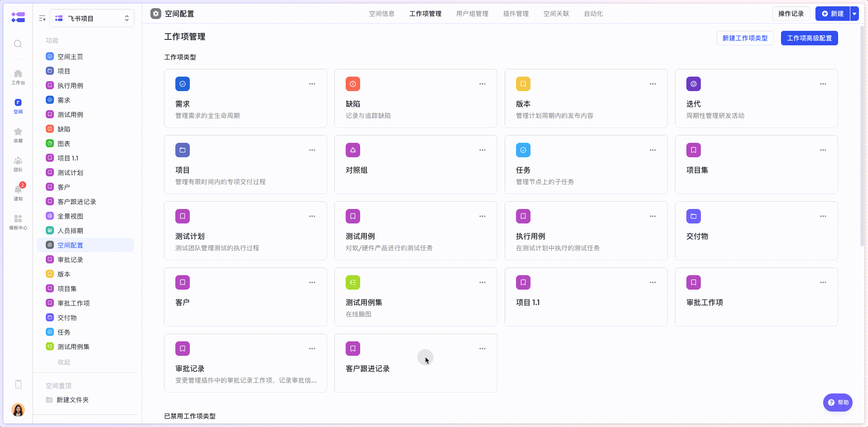Switch to 空间关联 tab
Image resolution: width=868 pixels, height=427 pixels.
pyautogui.click(x=556, y=14)
